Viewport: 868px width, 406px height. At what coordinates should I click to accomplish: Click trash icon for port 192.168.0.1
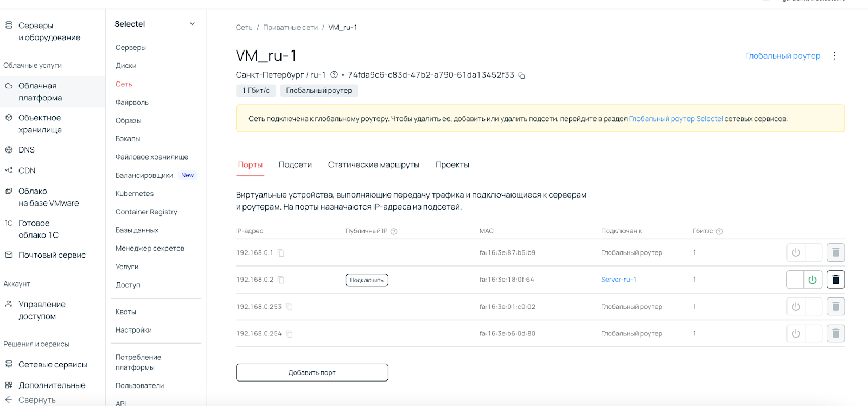tap(835, 252)
